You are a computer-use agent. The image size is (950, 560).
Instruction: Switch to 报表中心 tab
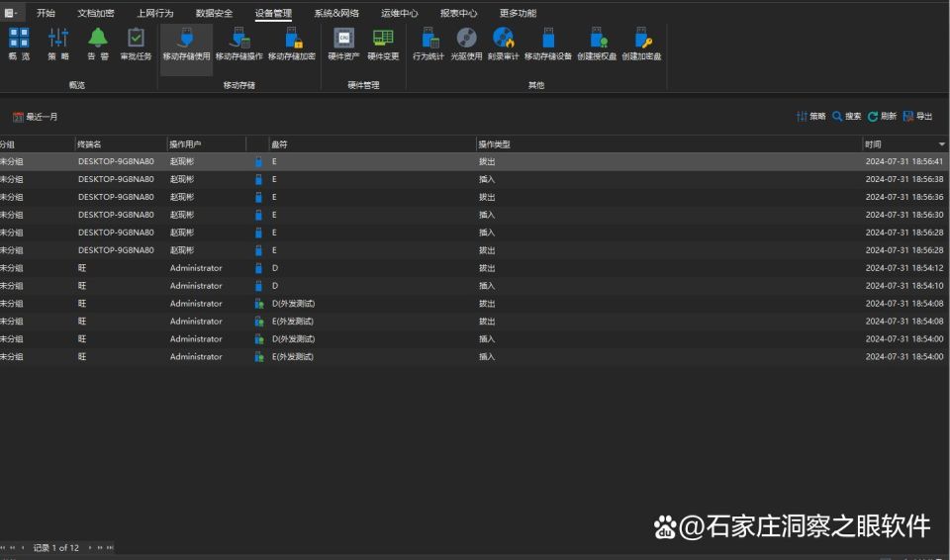point(458,13)
